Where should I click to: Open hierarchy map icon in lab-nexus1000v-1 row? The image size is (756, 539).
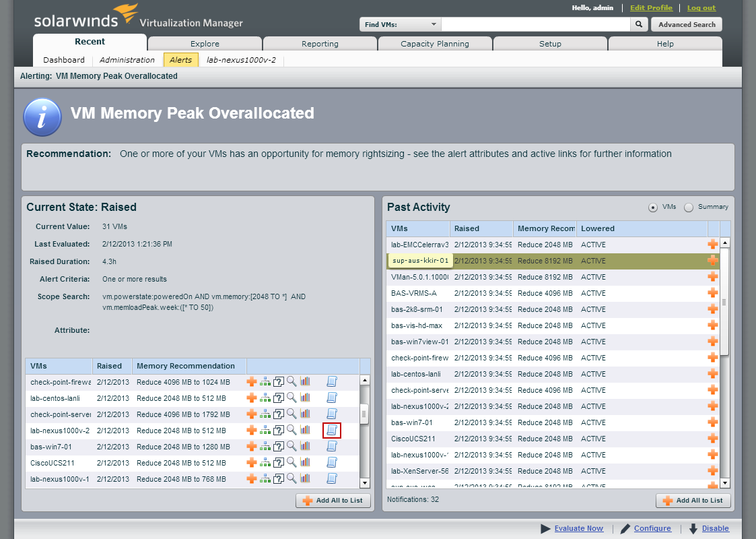pos(265,479)
